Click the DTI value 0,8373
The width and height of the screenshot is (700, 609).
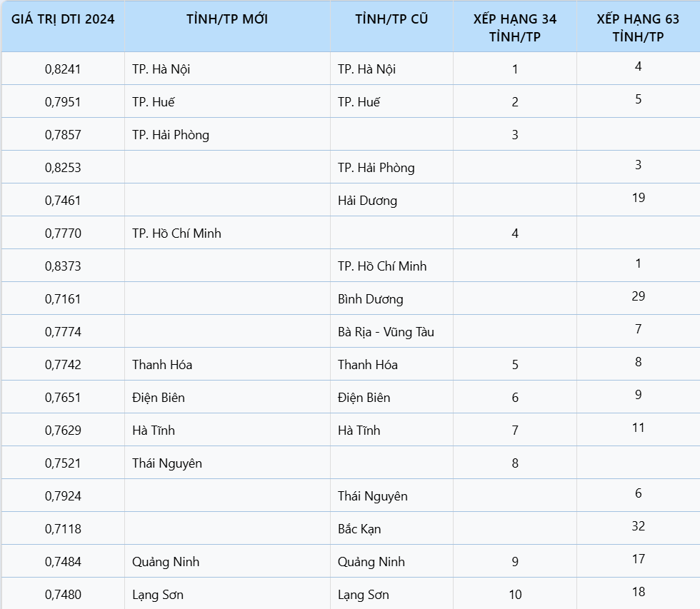click(63, 266)
